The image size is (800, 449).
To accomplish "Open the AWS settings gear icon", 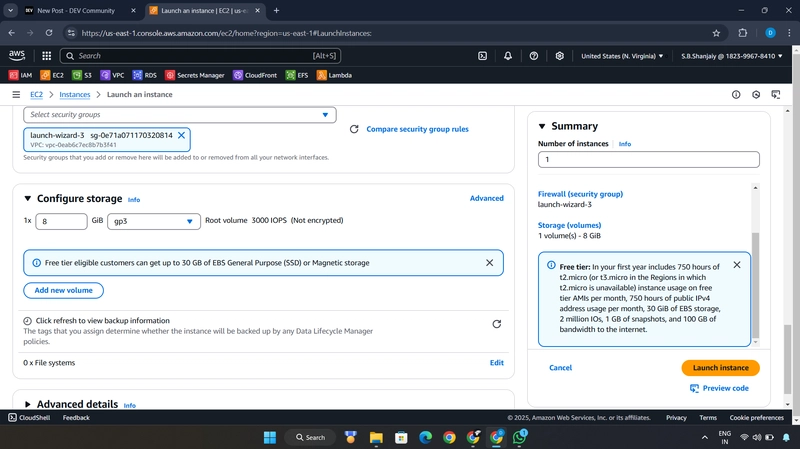I will click(x=560, y=56).
